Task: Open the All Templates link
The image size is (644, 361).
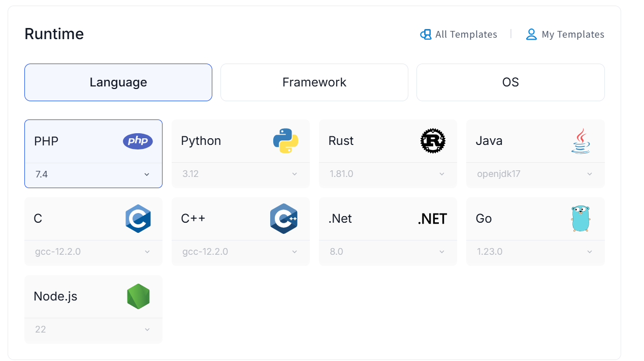Action: tap(459, 35)
